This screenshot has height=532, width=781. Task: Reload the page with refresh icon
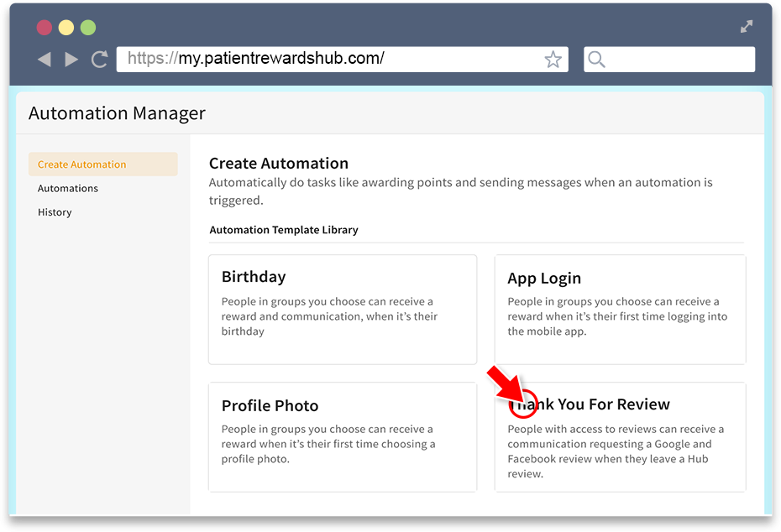click(100, 60)
